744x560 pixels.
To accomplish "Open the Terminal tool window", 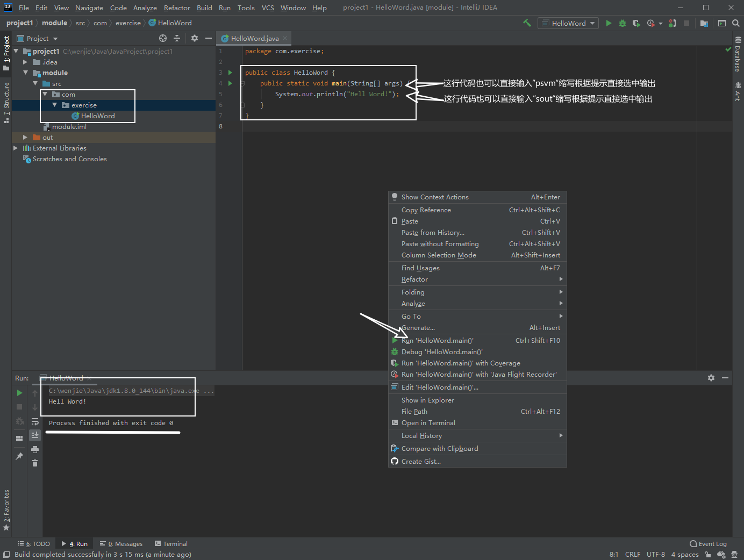I will 171,544.
